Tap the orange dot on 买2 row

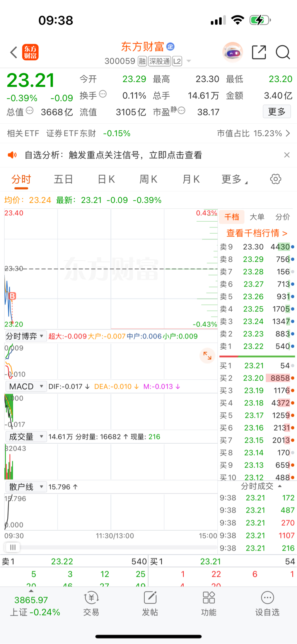point(293,378)
